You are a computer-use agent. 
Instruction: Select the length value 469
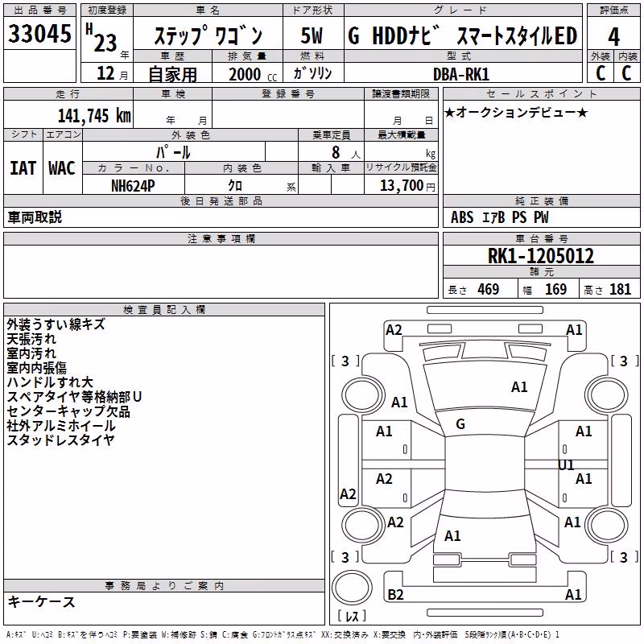click(489, 289)
